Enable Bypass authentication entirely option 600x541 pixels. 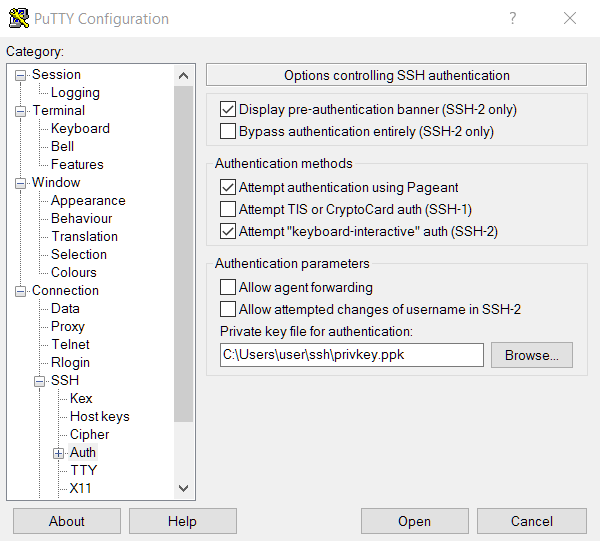[228, 131]
